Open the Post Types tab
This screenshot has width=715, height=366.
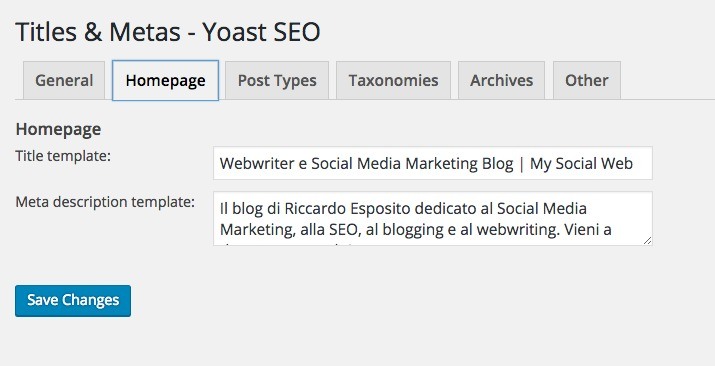point(277,81)
